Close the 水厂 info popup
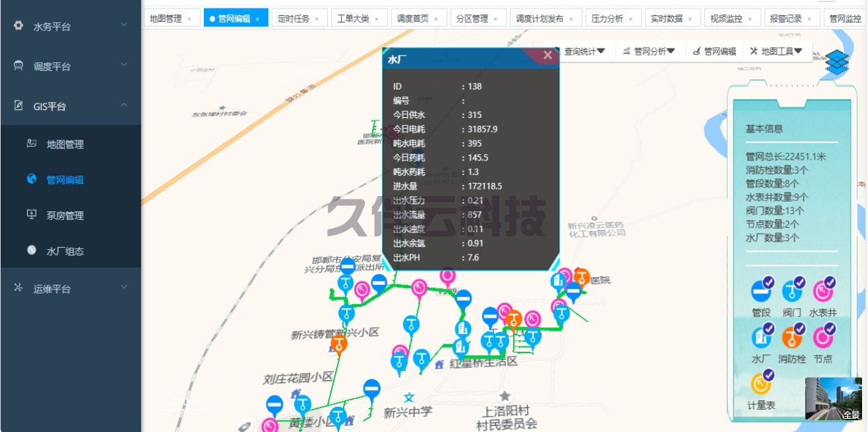 (548, 56)
